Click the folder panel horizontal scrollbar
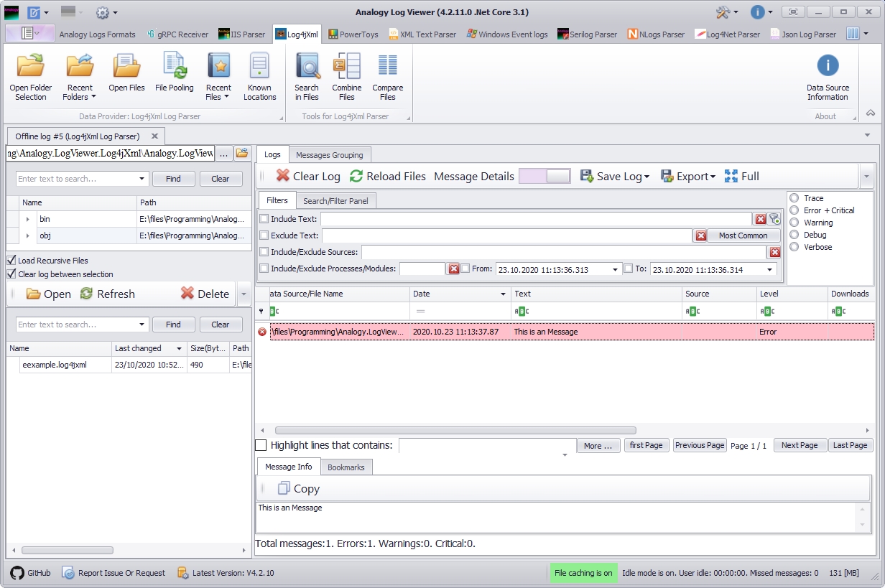This screenshot has width=885, height=588. click(x=68, y=551)
